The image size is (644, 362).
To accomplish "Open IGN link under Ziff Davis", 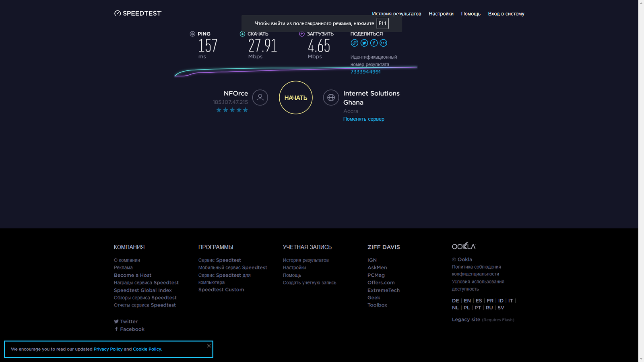I will pyautogui.click(x=372, y=260).
